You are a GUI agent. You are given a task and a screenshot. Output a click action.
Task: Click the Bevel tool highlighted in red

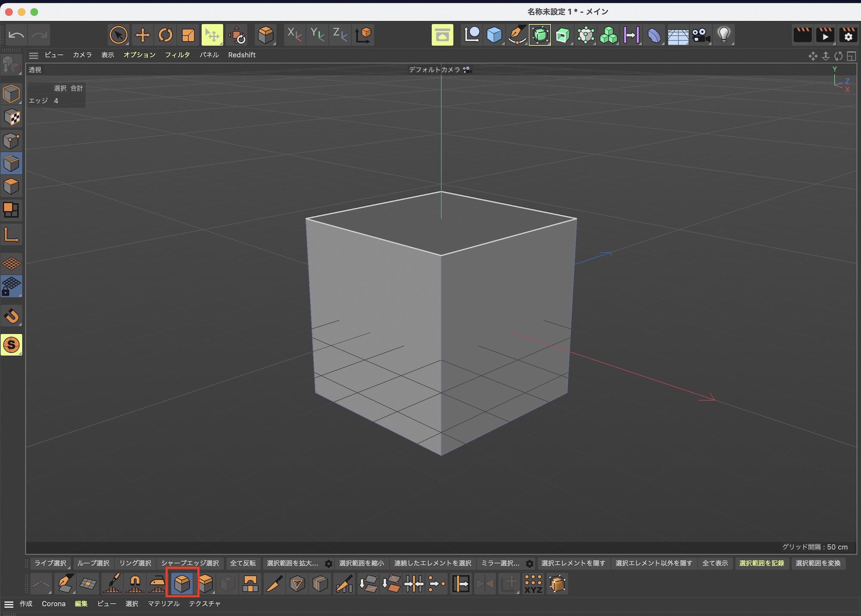point(182,583)
